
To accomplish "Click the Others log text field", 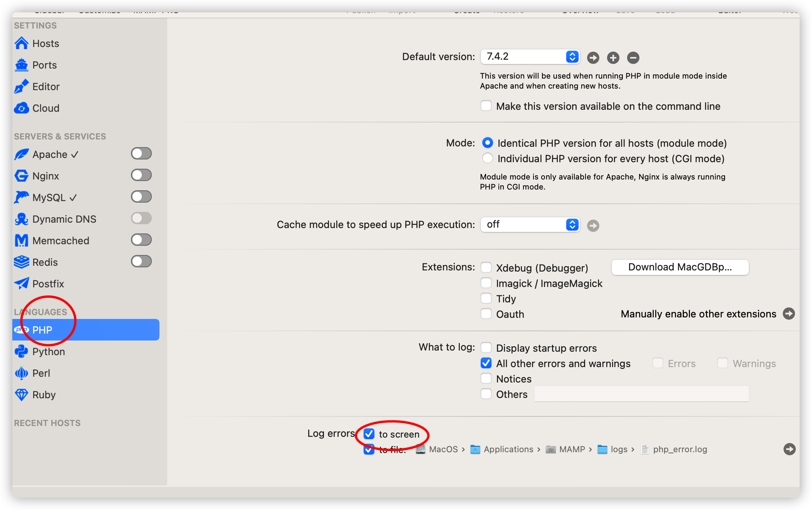I will (641, 394).
